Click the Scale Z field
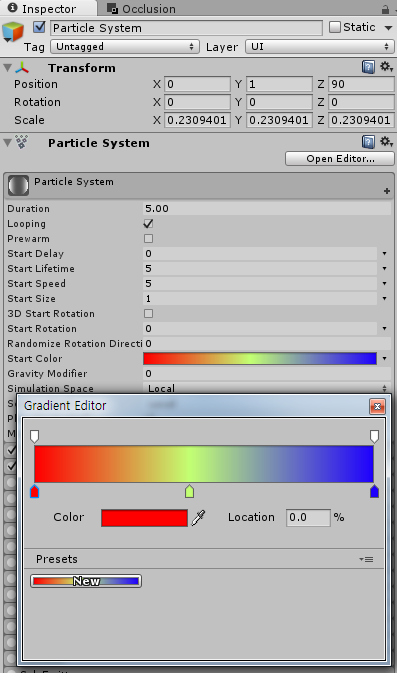The width and height of the screenshot is (397, 673). coord(361,120)
